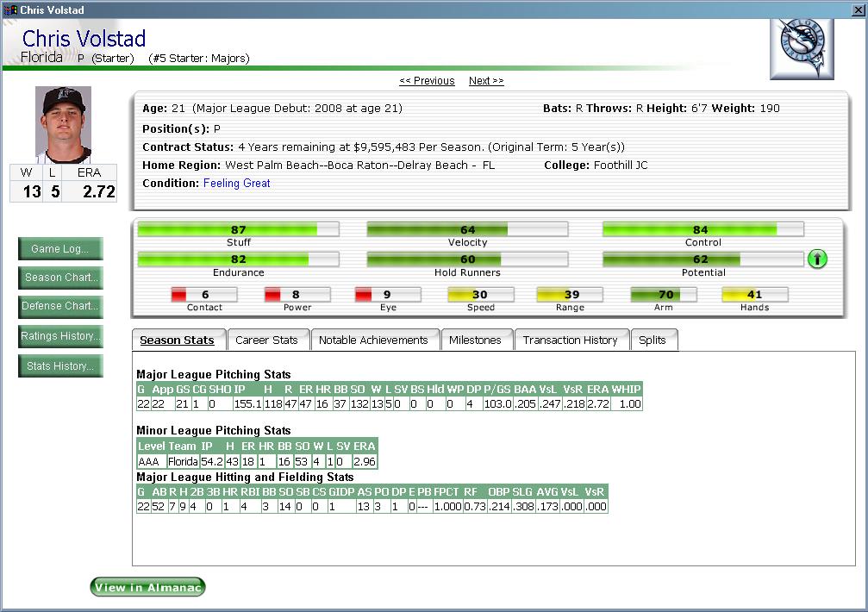This screenshot has width=868, height=612.
Task: Click the .173 AVG hitting cell
Action: click(547, 506)
